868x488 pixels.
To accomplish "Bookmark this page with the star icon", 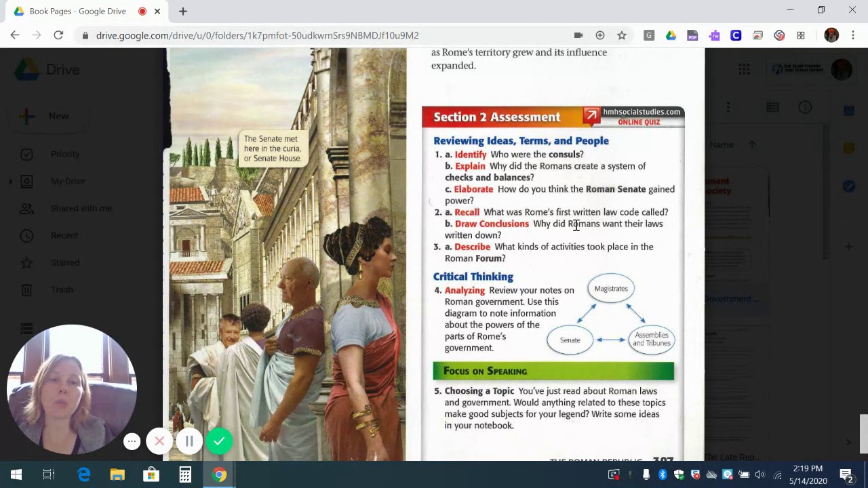I will 622,35.
